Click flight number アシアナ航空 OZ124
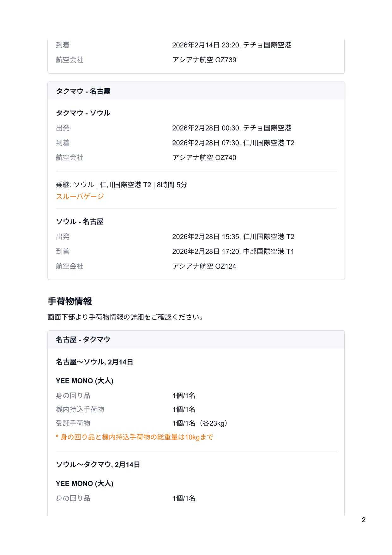Image resolution: width=392 pixels, height=555 pixels. [x=204, y=266]
